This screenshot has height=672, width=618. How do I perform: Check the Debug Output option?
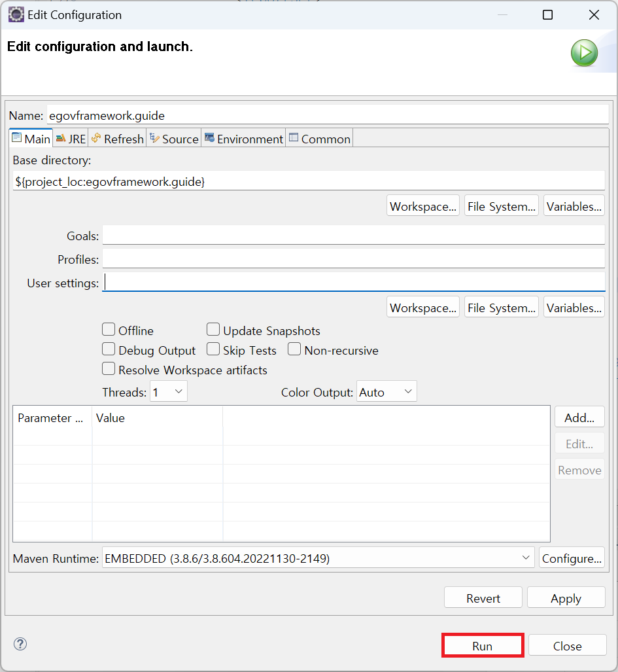pos(109,349)
